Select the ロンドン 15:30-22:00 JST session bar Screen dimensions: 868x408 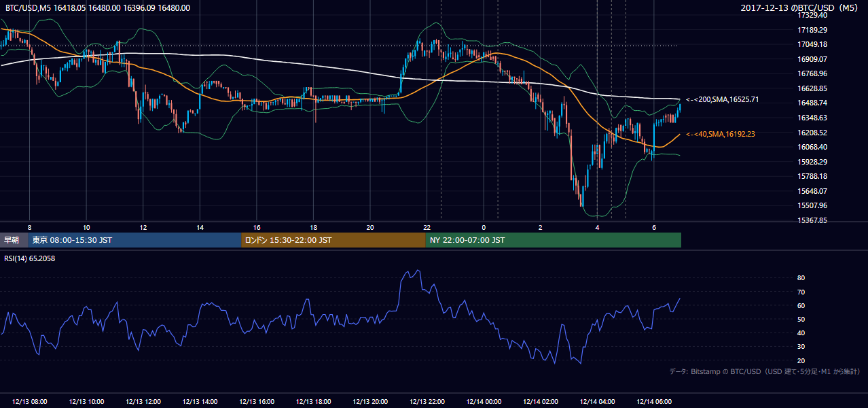[333, 240]
